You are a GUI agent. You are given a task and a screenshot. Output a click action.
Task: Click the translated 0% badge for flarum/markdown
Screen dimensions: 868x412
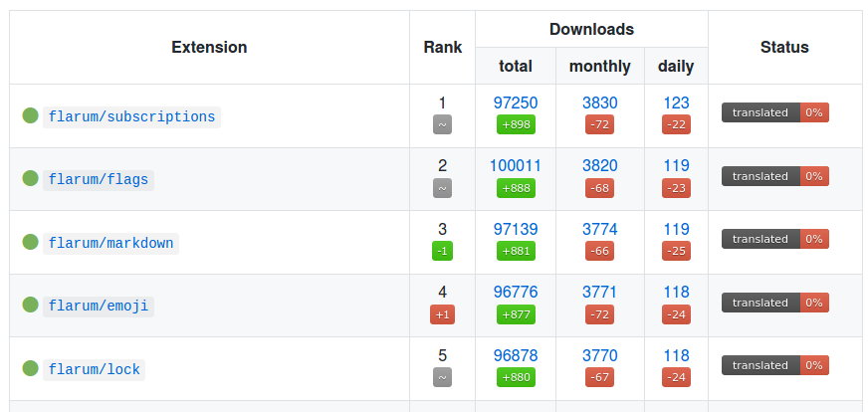pos(775,239)
